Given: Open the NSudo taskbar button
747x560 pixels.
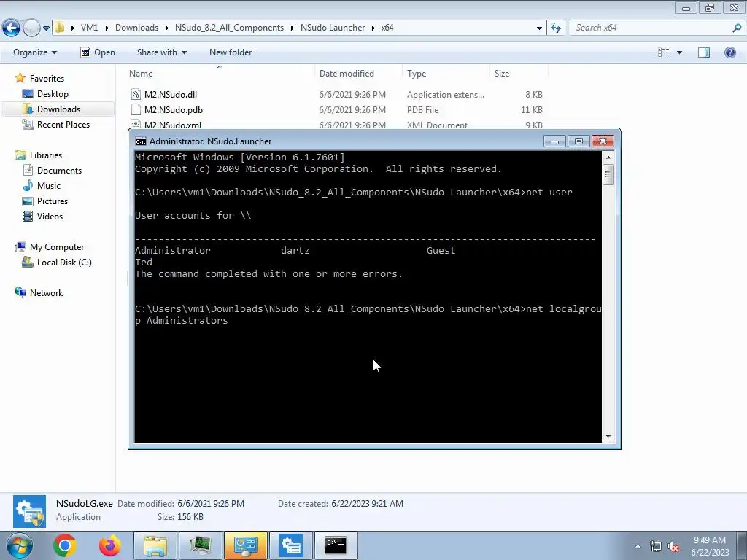Looking at the screenshot, I should point(291,545).
